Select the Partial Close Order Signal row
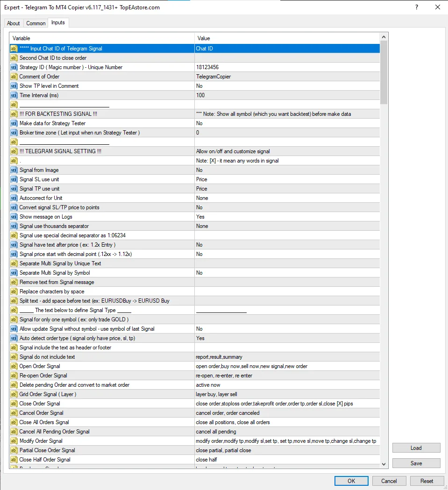Screen dimensions: 448x490 click(x=194, y=450)
